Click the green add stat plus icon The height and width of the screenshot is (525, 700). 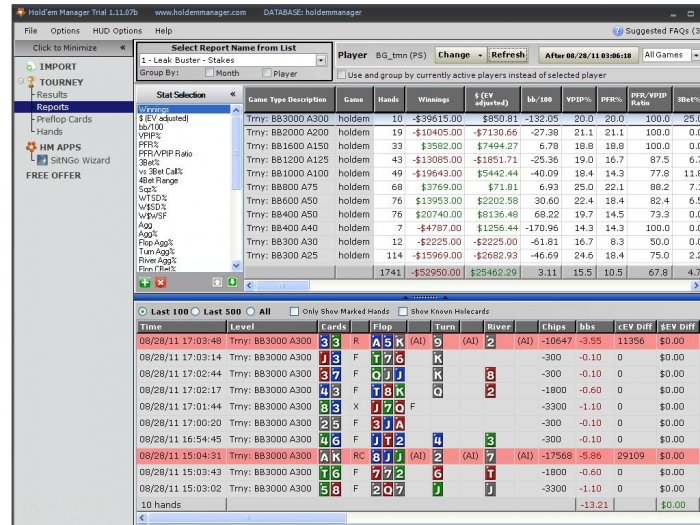tap(145, 283)
